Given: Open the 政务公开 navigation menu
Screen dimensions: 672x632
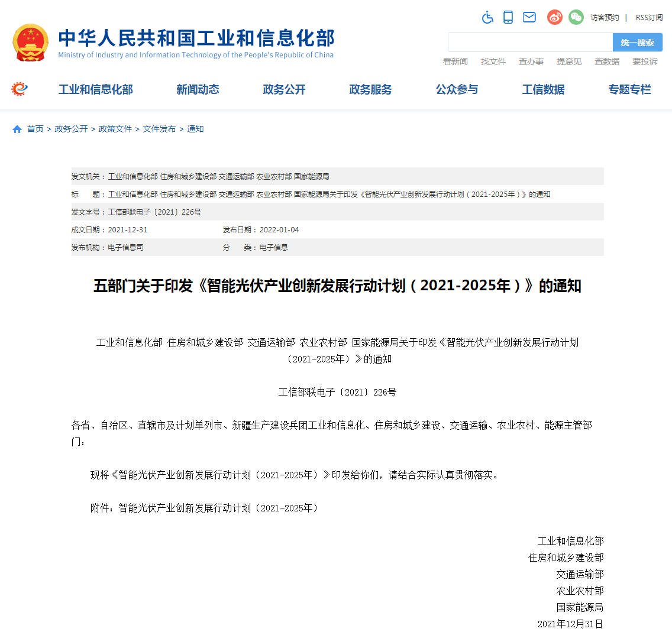Looking at the screenshot, I should (x=284, y=89).
